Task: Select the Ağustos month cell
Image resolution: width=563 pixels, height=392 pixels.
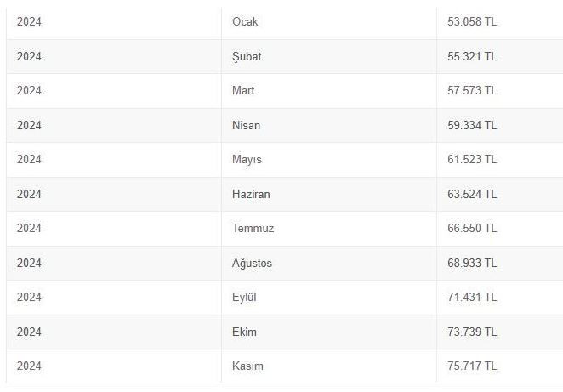Action: pyautogui.click(x=252, y=264)
